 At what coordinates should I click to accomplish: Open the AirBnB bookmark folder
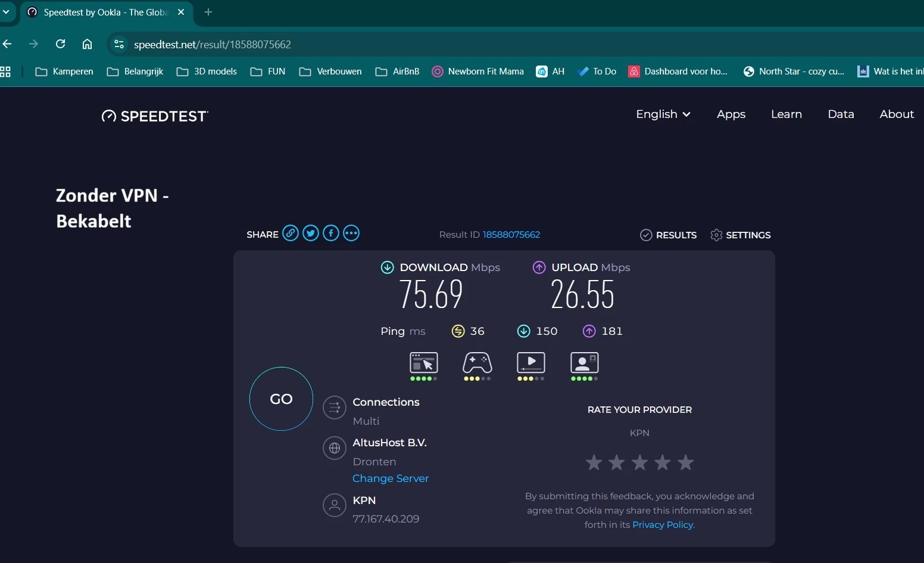click(x=397, y=71)
